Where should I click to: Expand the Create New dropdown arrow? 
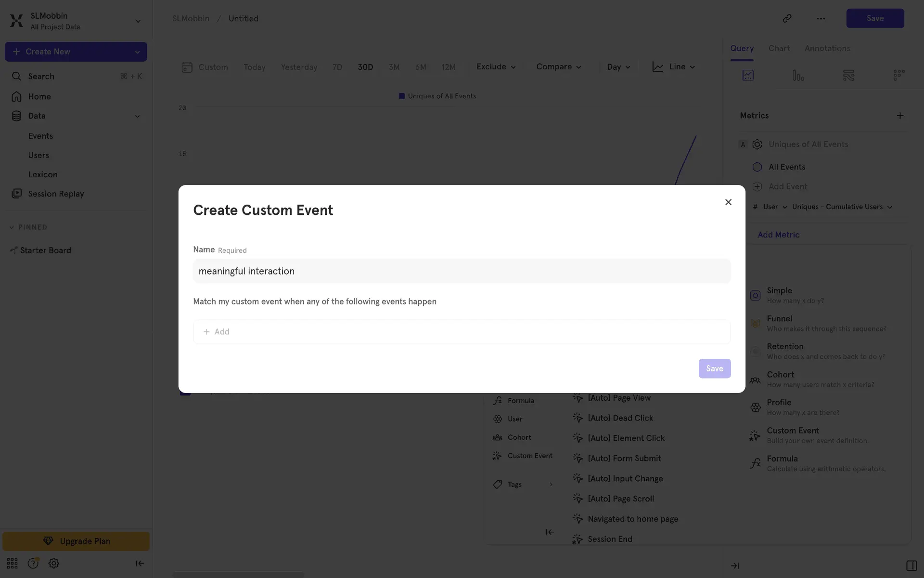(x=137, y=52)
